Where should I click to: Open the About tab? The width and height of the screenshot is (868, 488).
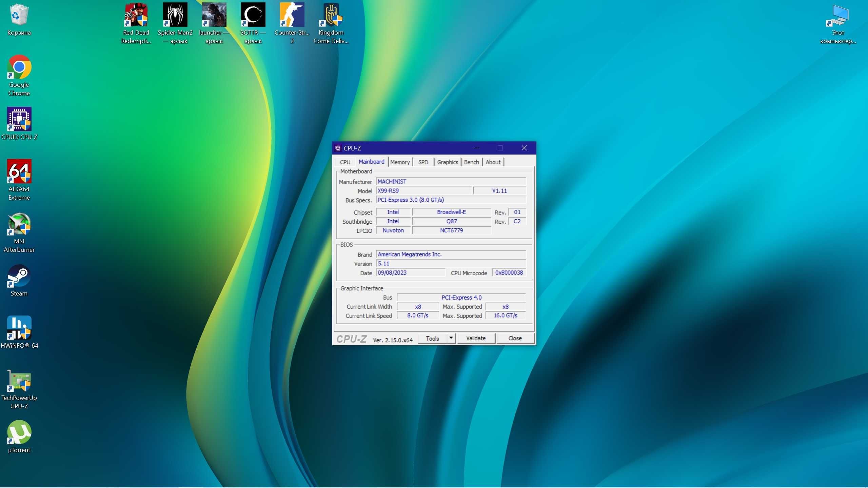[493, 162]
